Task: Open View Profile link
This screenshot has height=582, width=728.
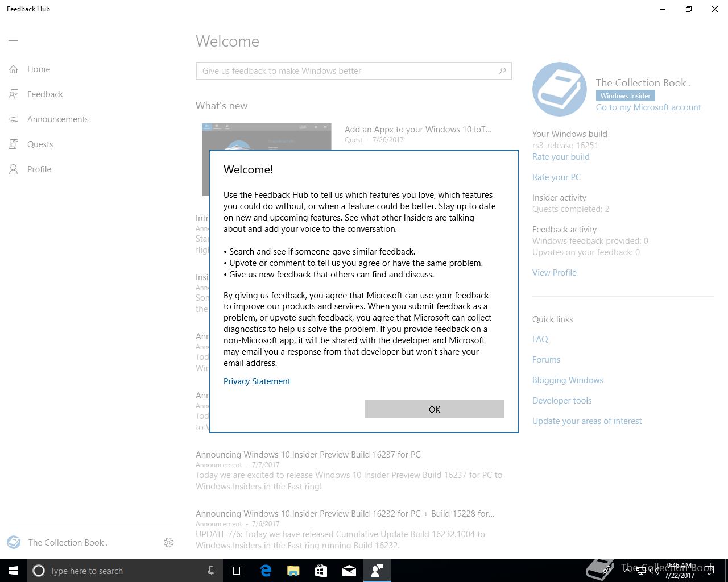Action: 555,273
